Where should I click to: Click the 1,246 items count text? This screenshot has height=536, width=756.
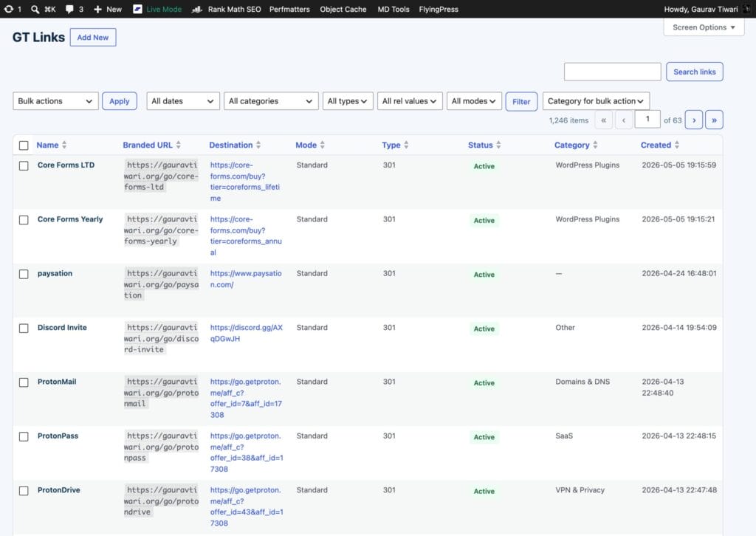(569, 120)
